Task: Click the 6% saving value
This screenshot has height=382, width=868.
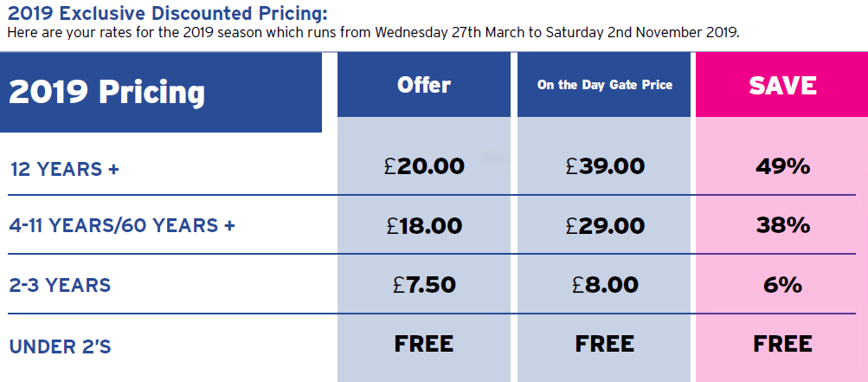Action: pyautogui.click(x=782, y=284)
